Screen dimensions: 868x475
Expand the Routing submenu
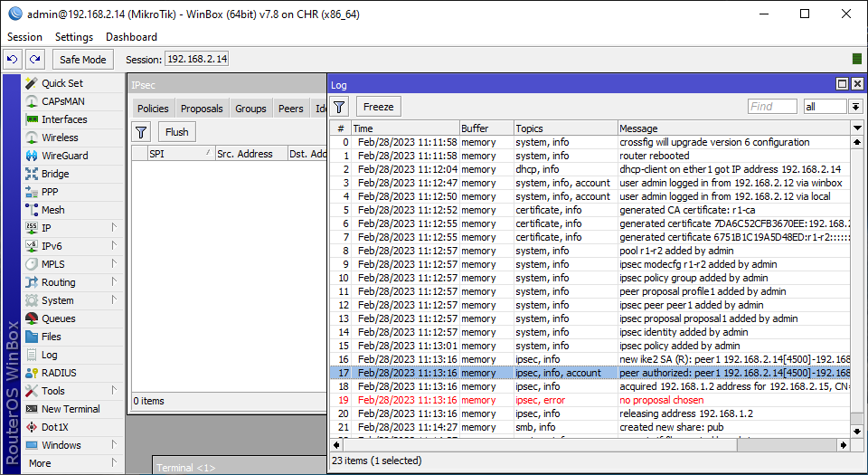[114, 281]
